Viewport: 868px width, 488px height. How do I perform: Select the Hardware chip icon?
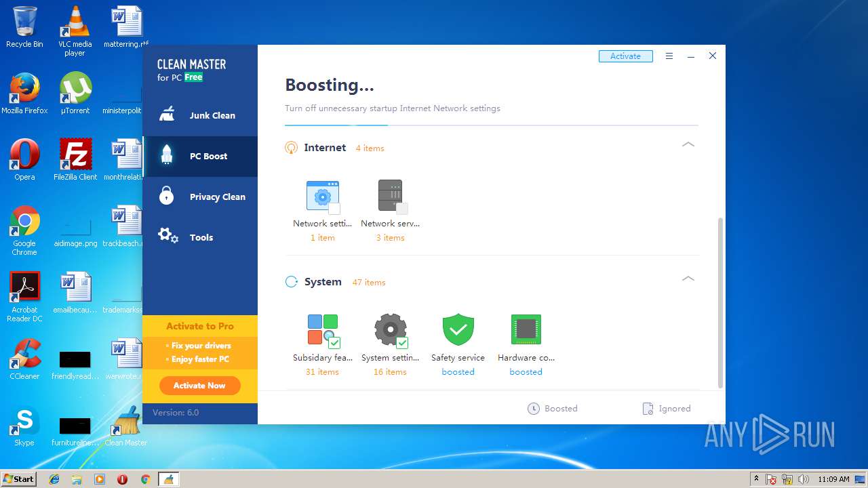pos(526,330)
